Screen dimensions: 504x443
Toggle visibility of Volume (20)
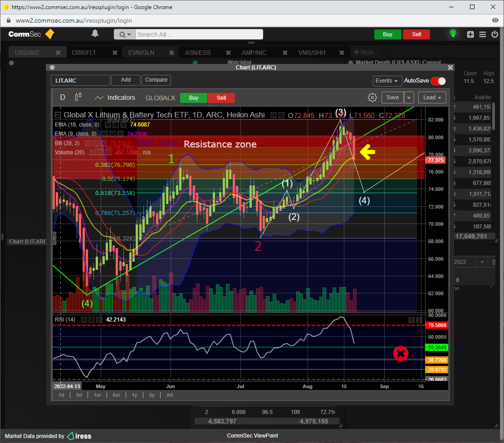point(93,152)
